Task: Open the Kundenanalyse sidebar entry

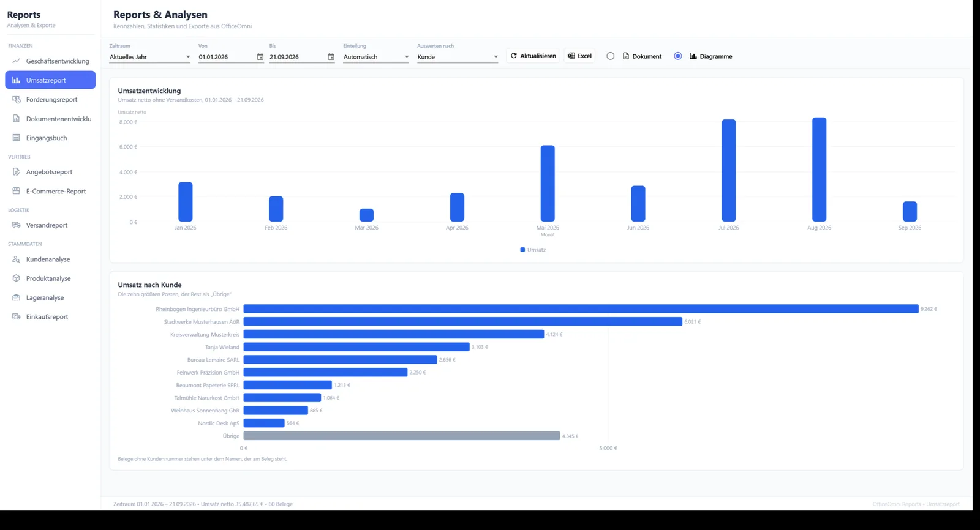Action: coord(50,259)
